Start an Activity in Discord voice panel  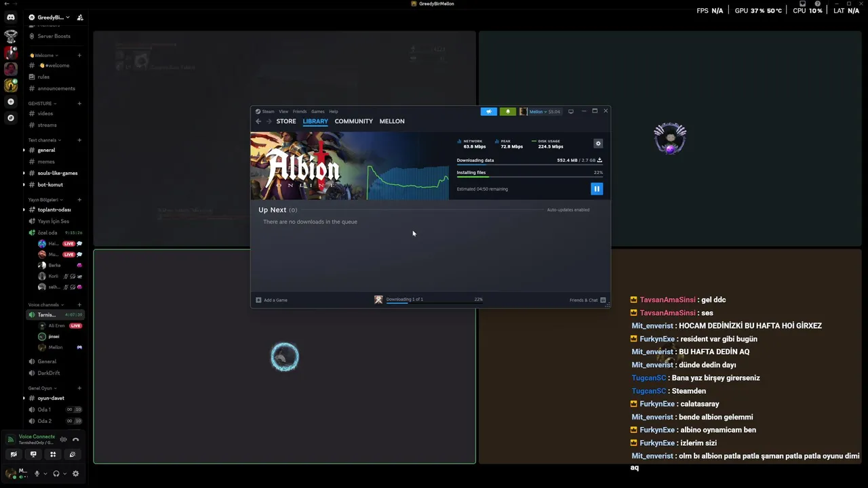point(53,454)
